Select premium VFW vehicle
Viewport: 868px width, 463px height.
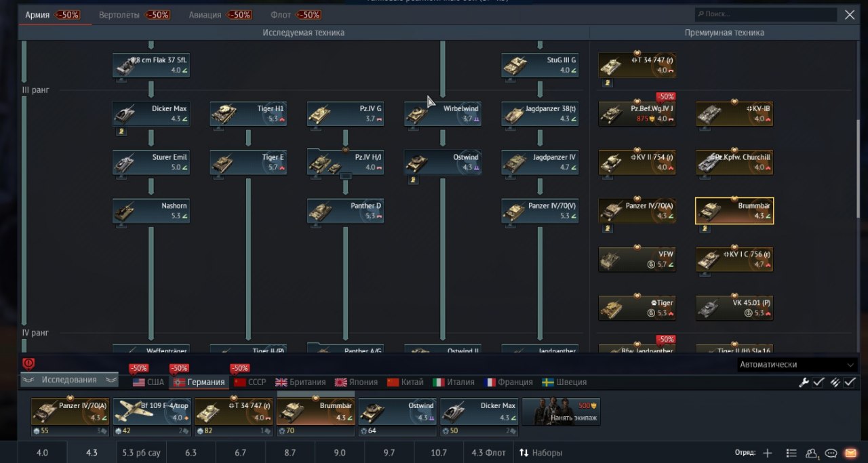point(637,260)
